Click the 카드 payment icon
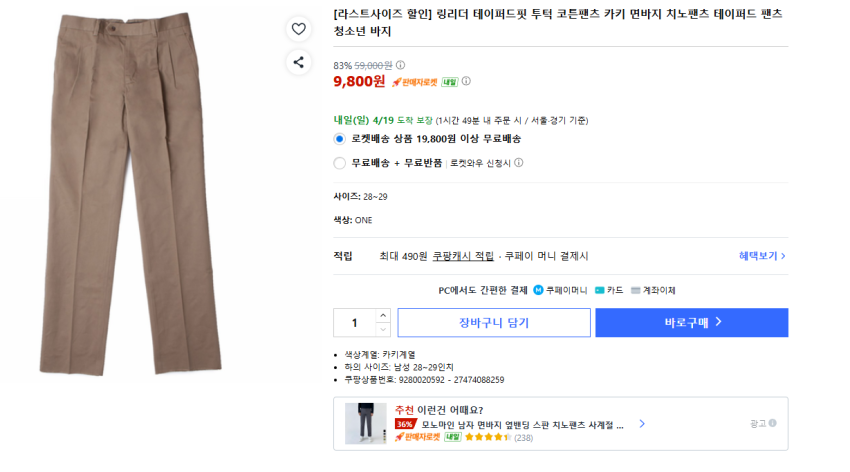Image resolution: width=850 pixels, height=472 pixels. (x=600, y=291)
